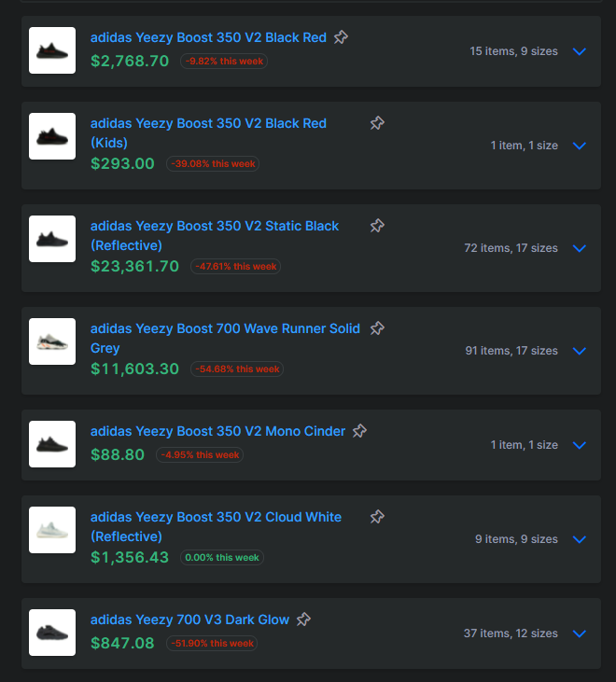
Task: Expand the 15 items, 9 sizes row
Action: click(x=580, y=51)
